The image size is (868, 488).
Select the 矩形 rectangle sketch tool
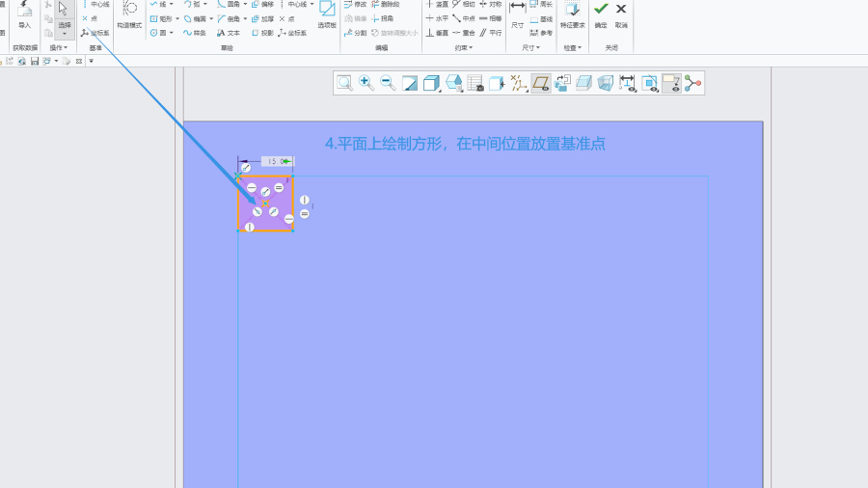pos(162,18)
